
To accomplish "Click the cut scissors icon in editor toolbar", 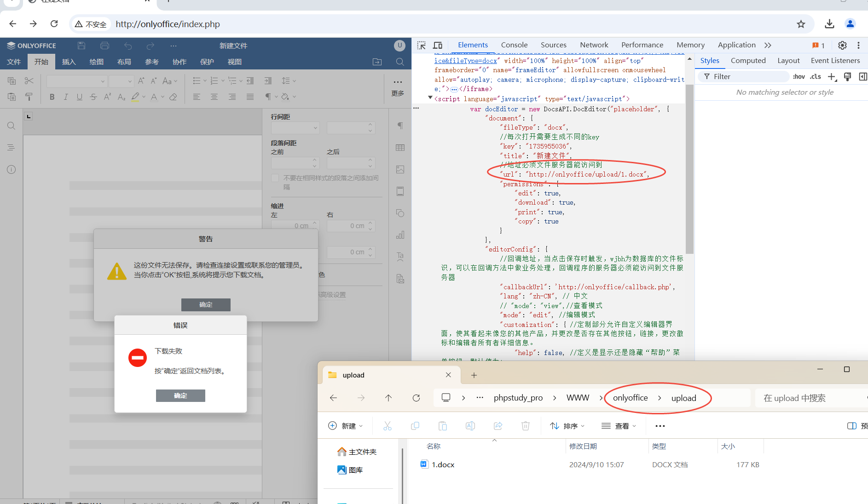I will (x=29, y=81).
